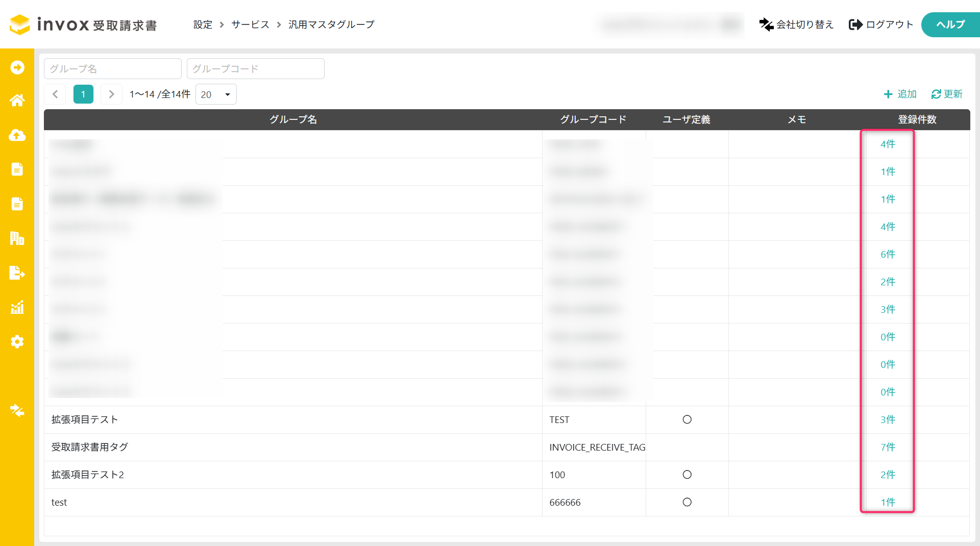Go to next page with right chevron
This screenshot has height=546, width=980.
tap(111, 94)
